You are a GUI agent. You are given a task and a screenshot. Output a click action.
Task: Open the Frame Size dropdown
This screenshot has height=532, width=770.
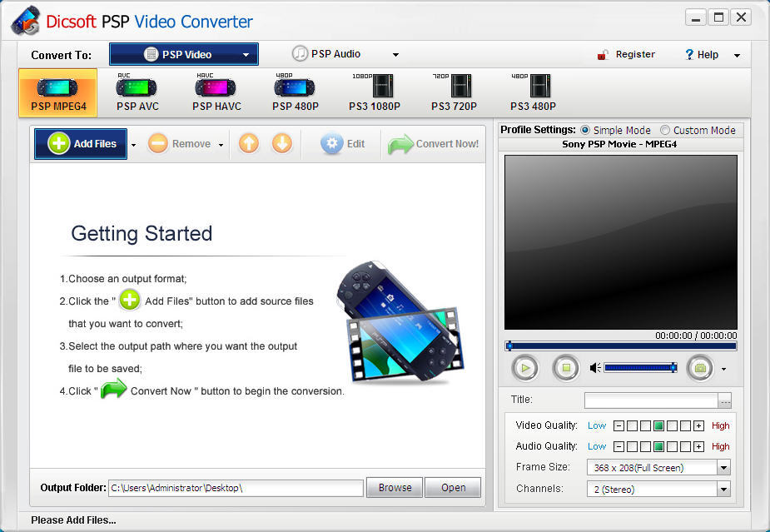tap(723, 467)
